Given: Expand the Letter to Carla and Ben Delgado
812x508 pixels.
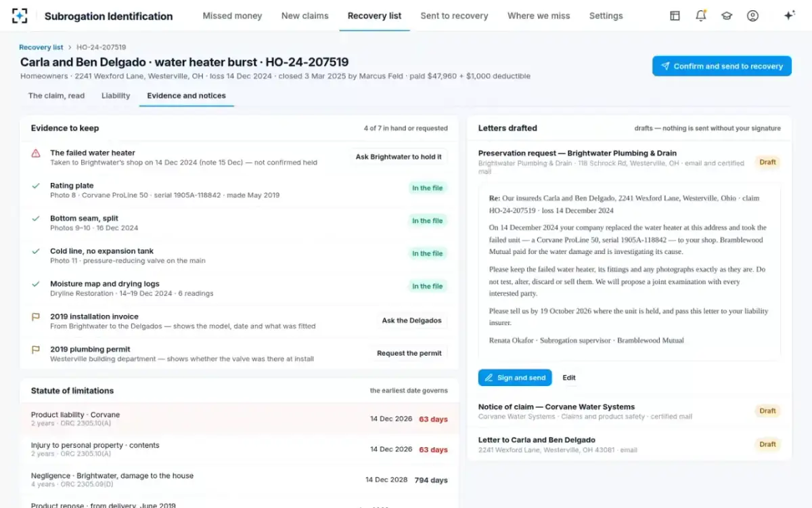Looking at the screenshot, I should [629, 444].
